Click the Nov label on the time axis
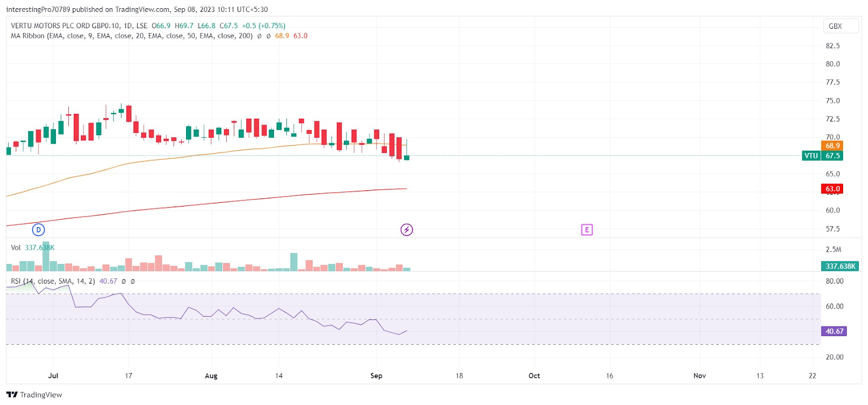 coord(700,376)
